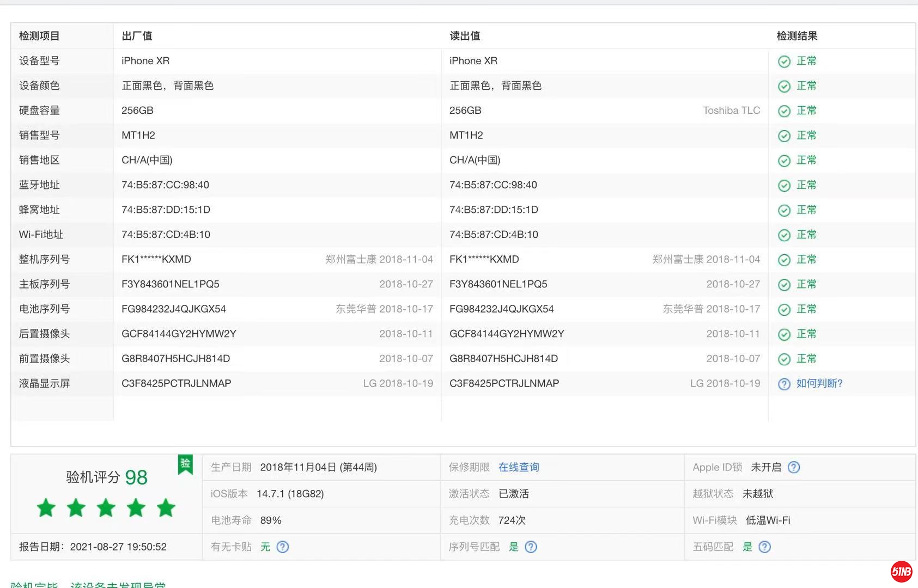Open the 如何判断? link

point(819,384)
